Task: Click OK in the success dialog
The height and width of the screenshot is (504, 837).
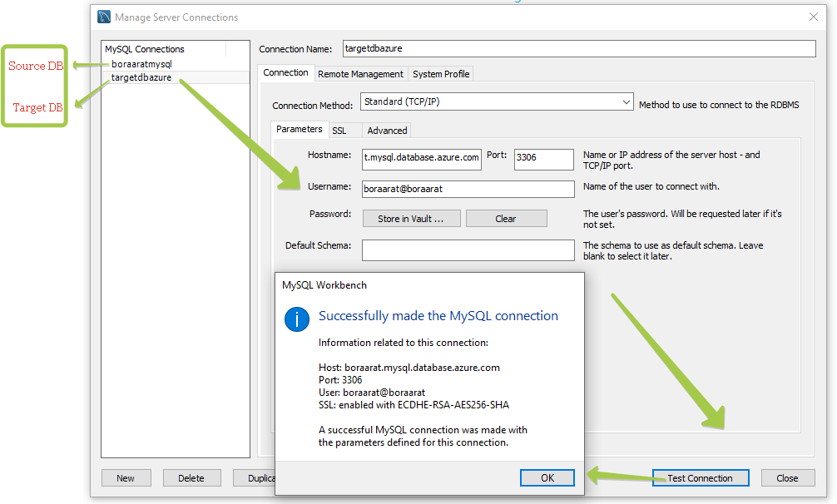Action: coord(547,478)
